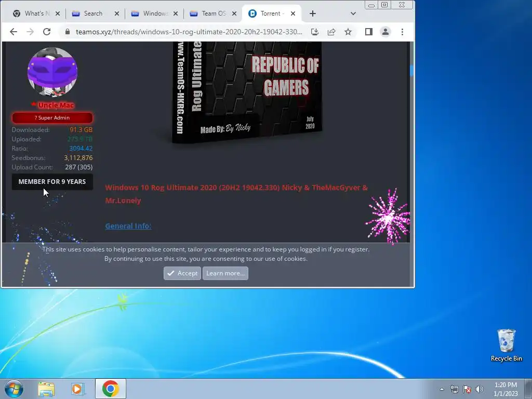The width and height of the screenshot is (532, 399).
Task: Click the Show desktop strip
Action: 528,389
